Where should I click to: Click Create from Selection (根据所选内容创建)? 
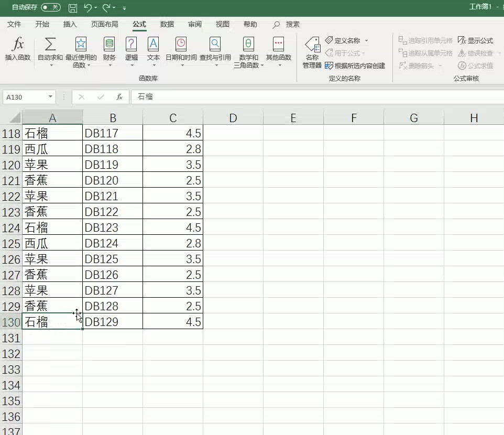(355, 66)
